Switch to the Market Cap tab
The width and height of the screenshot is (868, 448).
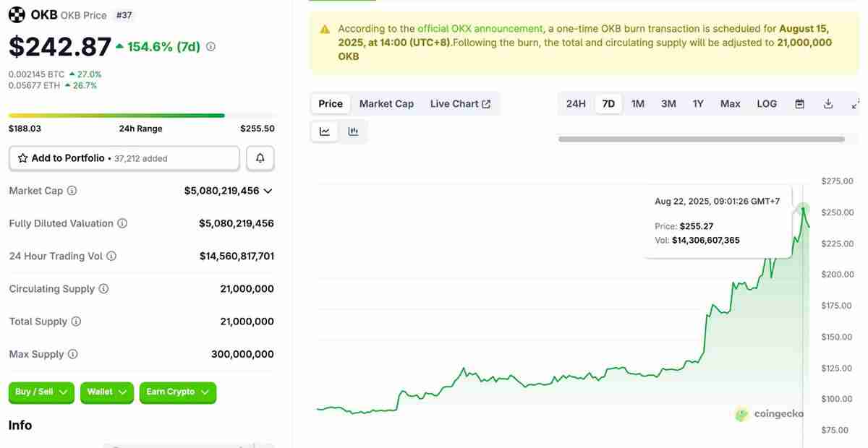386,103
